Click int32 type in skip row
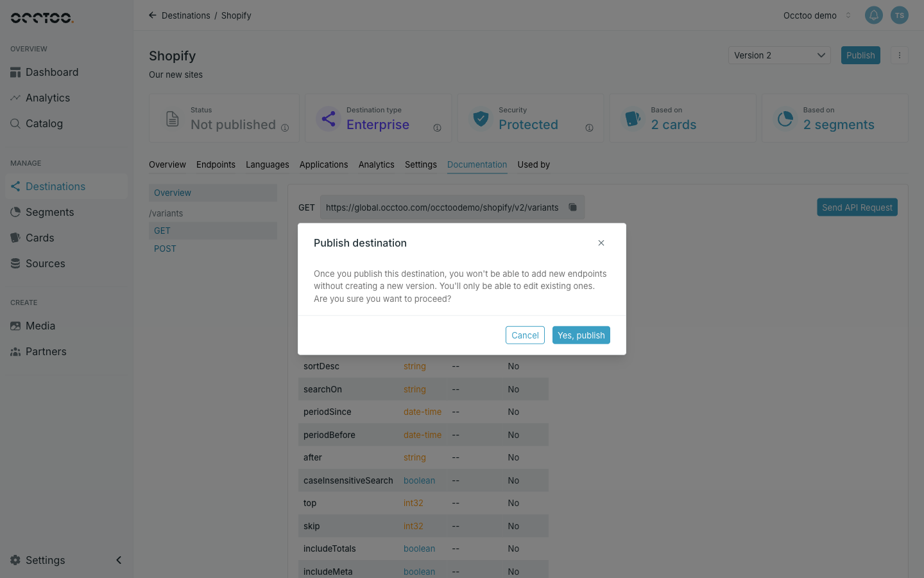Screen dimensions: 924x578 click(413, 526)
